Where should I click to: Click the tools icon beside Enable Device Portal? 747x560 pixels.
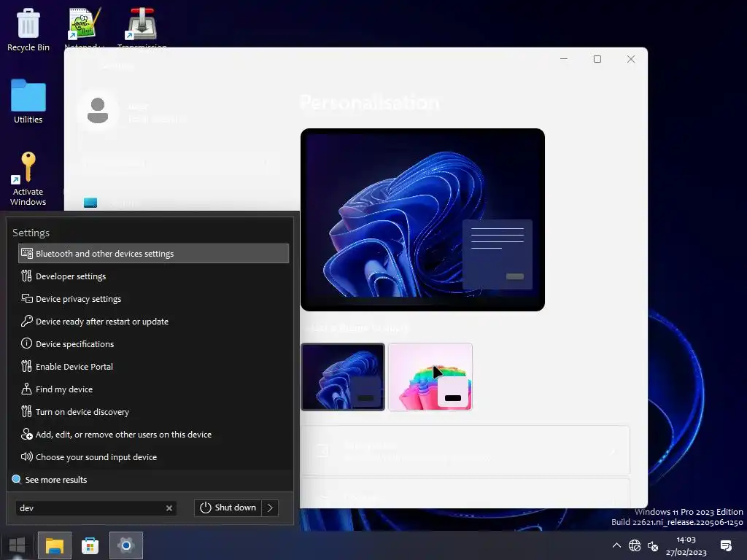tap(27, 366)
